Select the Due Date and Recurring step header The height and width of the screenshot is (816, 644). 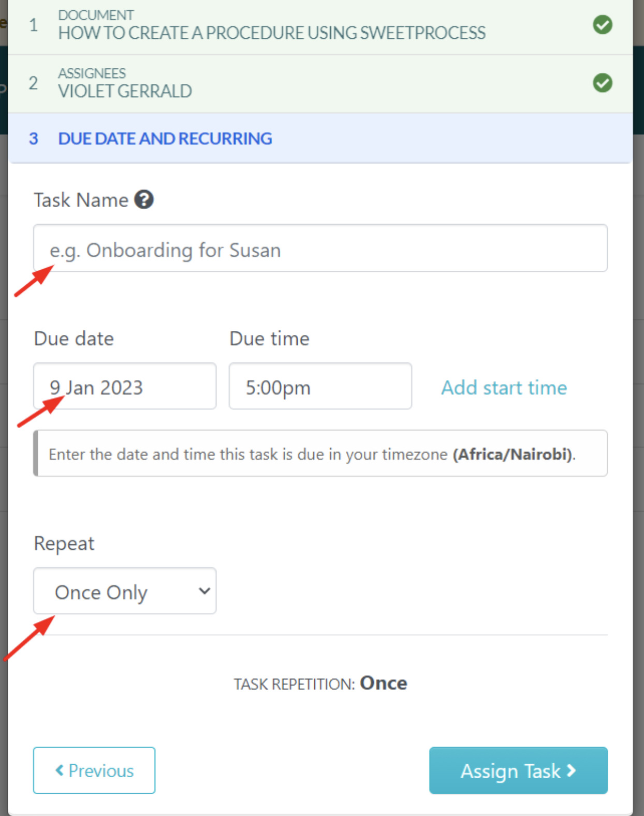[165, 139]
